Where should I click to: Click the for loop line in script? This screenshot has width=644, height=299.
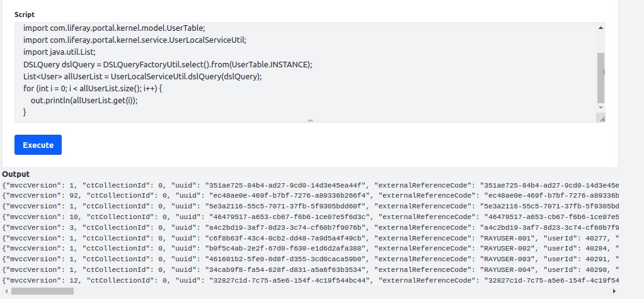coord(93,88)
